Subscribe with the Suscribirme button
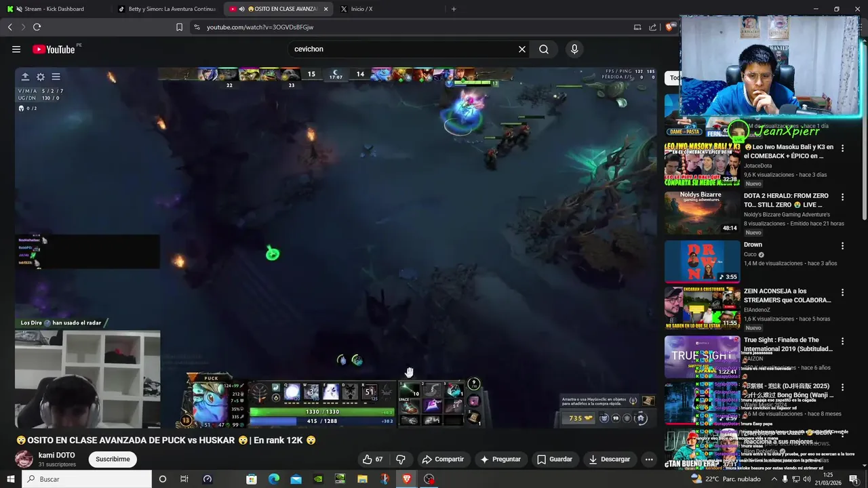The height and width of the screenshot is (488, 868). [x=113, y=460]
